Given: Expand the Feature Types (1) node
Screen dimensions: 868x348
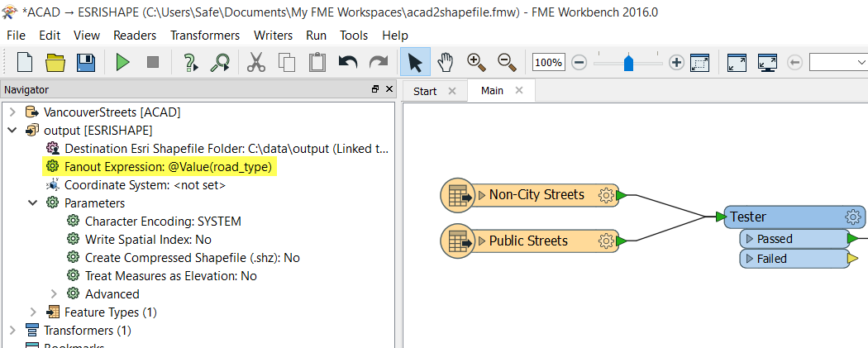Looking at the screenshot, I should point(33,312).
